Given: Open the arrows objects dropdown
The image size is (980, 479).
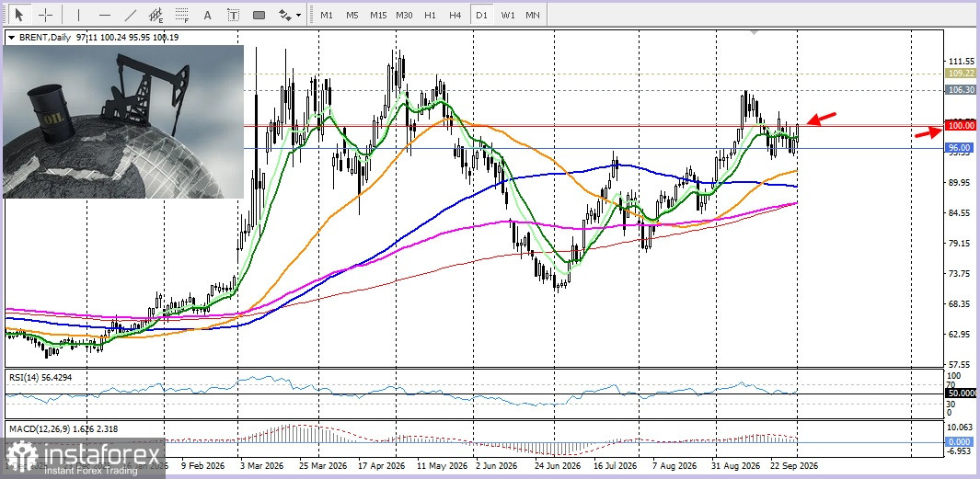Looking at the screenshot, I should 289,15.
